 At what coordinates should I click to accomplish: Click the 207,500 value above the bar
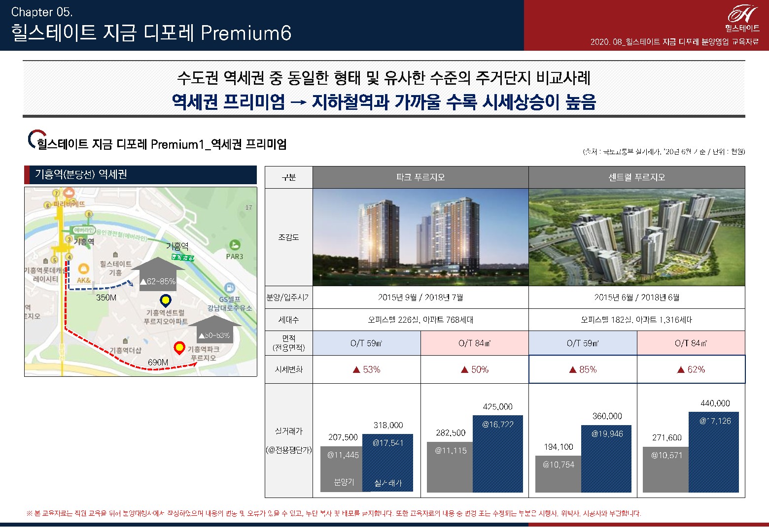coord(343,437)
